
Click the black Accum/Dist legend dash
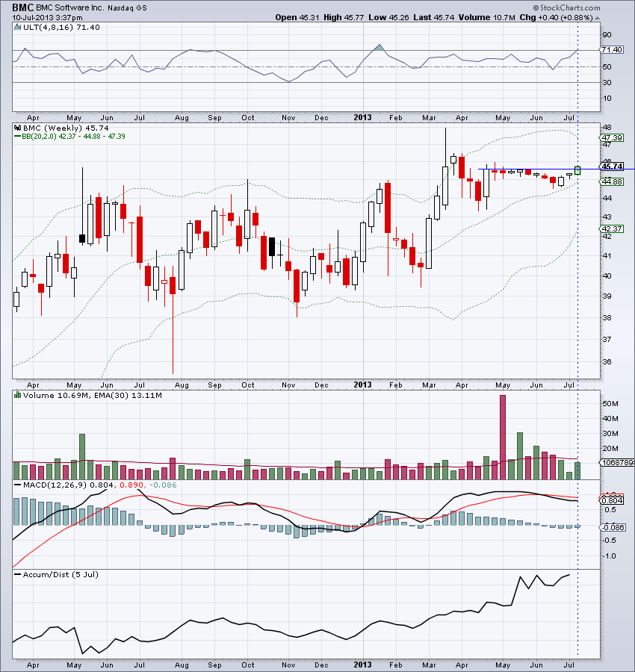coord(18,575)
